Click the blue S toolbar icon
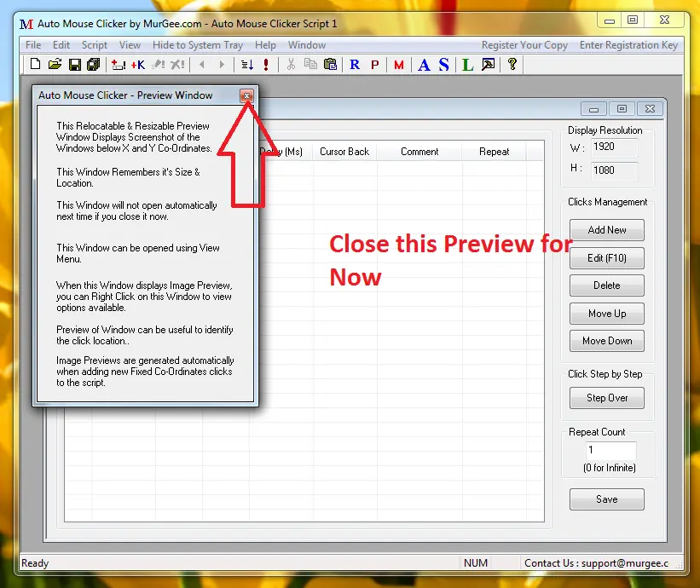This screenshot has width=700, height=588. click(443, 65)
